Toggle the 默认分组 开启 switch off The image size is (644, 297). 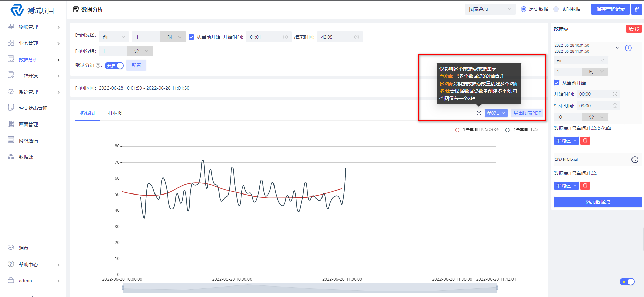tap(114, 66)
